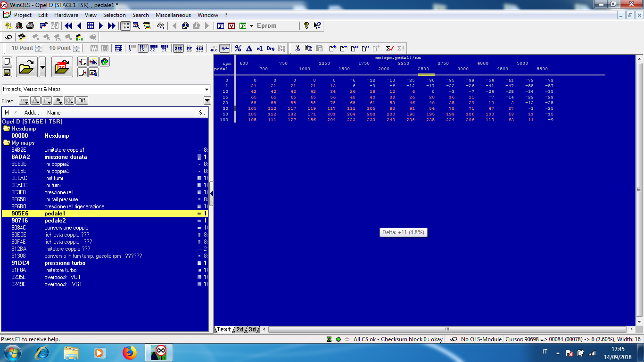The image size is (644, 362).
Task: Toggle the list view panel button
Action: click(x=125, y=25)
